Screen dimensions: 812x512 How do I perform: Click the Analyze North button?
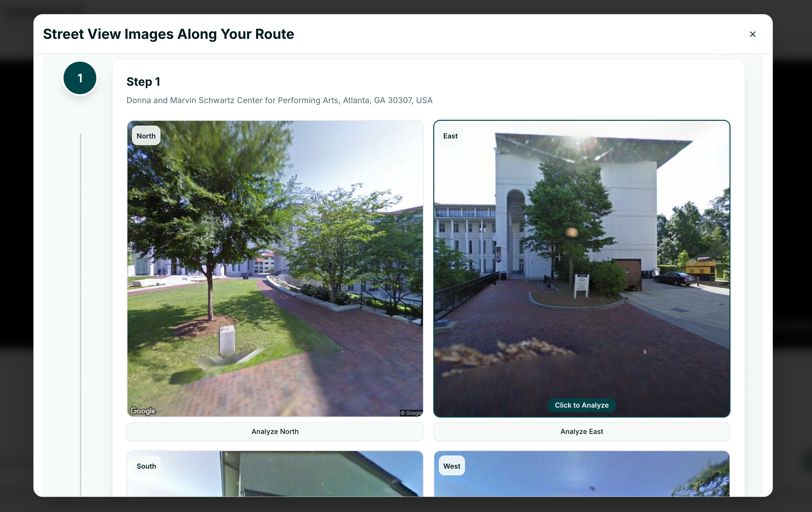point(275,431)
